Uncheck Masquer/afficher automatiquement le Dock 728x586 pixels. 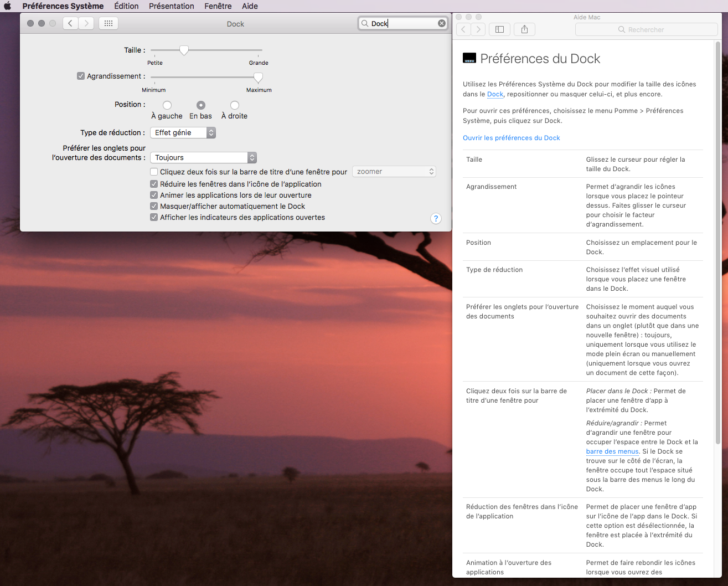pyautogui.click(x=154, y=206)
